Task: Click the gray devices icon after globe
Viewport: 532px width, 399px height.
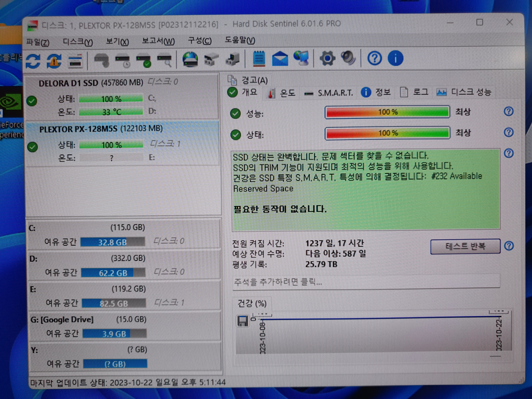Action: (x=211, y=60)
